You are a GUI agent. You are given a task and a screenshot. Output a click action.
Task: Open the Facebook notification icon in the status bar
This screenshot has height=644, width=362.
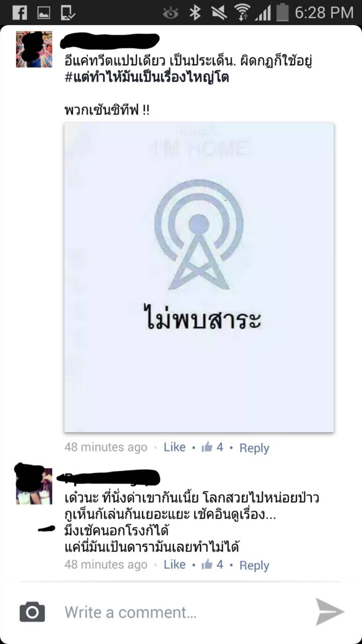pyautogui.click(x=19, y=13)
